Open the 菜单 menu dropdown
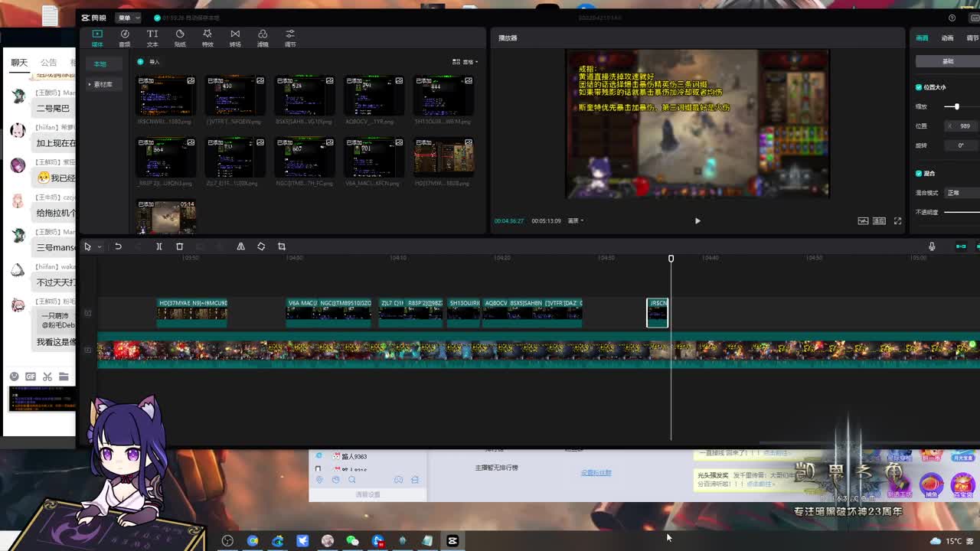Viewport: 980px width, 551px height. point(128,18)
